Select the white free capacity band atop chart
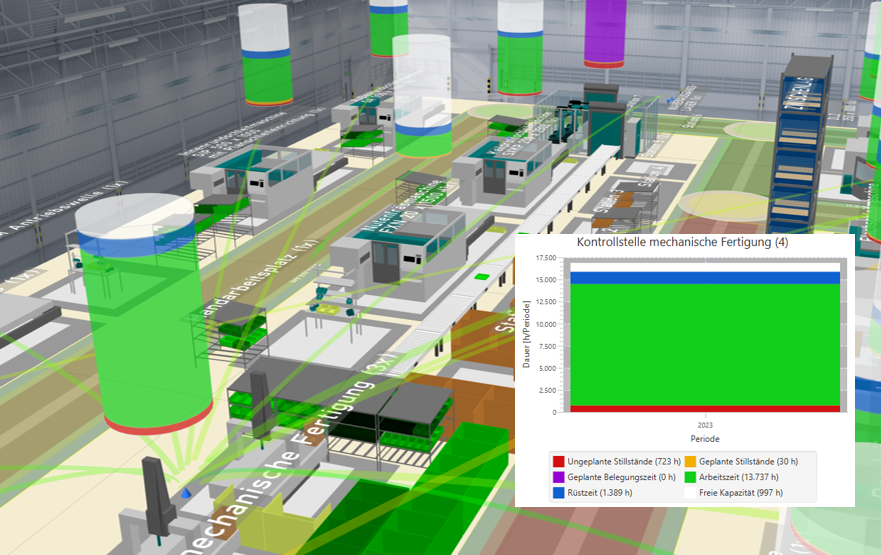 705,267
